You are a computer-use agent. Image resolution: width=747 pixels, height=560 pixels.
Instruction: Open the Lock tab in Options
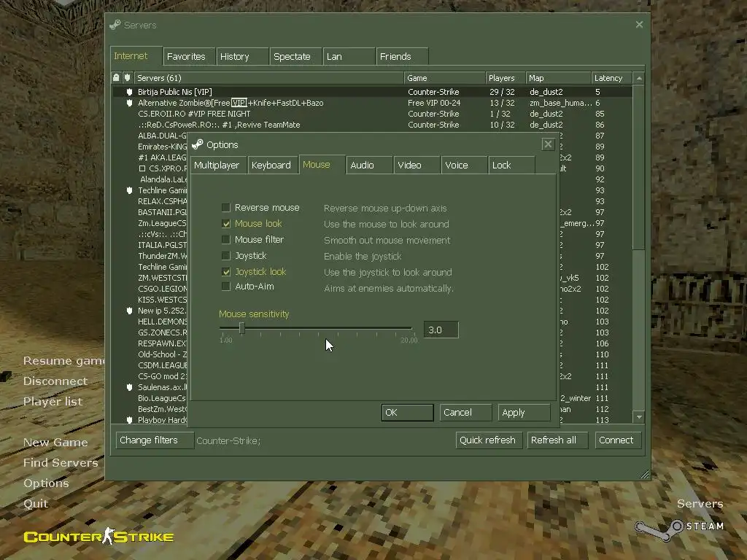click(511, 166)
